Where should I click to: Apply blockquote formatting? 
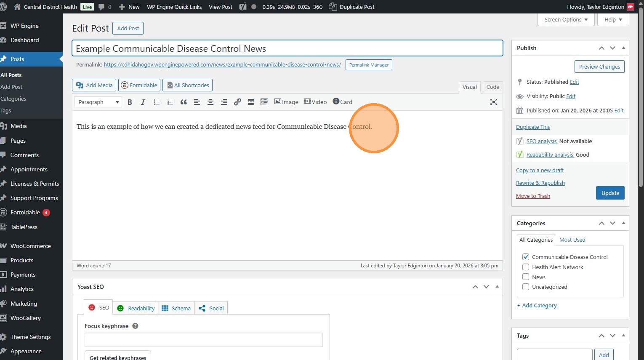184,102
